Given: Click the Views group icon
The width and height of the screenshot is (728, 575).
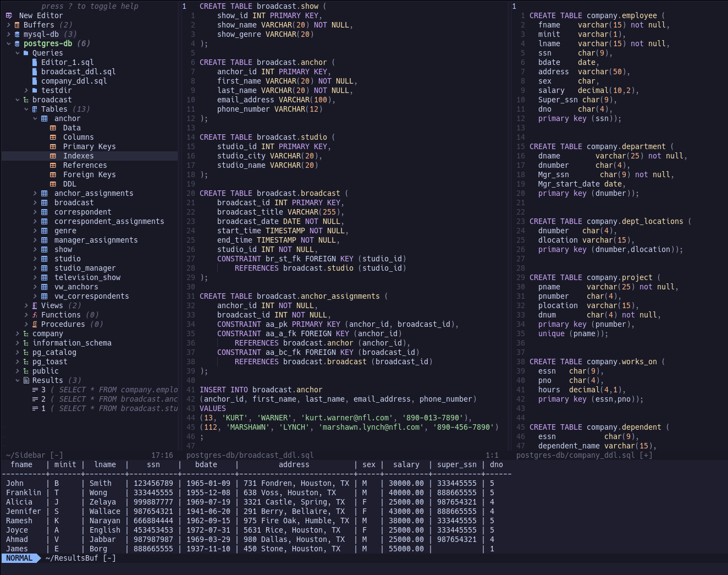Looking at the screenshot, I should (35, 305).
